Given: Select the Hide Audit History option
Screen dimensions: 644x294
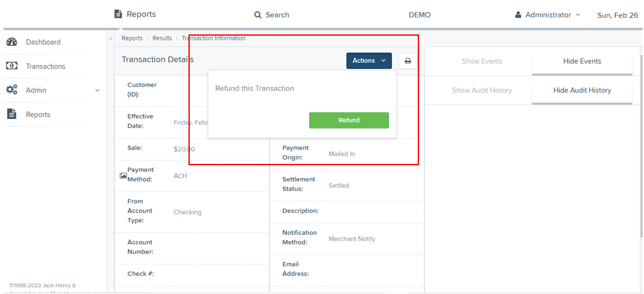Looking at the screenshot, I should coord(582,90).
